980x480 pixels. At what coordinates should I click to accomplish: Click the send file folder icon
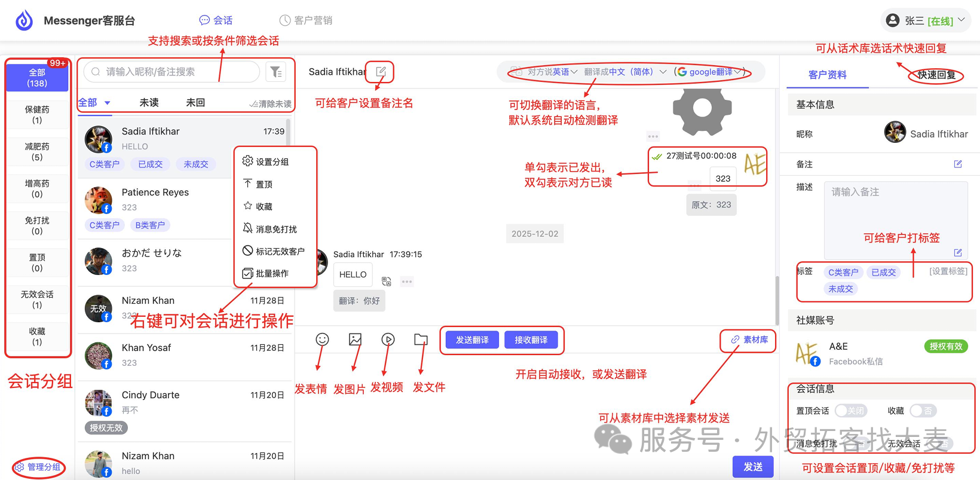click(421, 340)
